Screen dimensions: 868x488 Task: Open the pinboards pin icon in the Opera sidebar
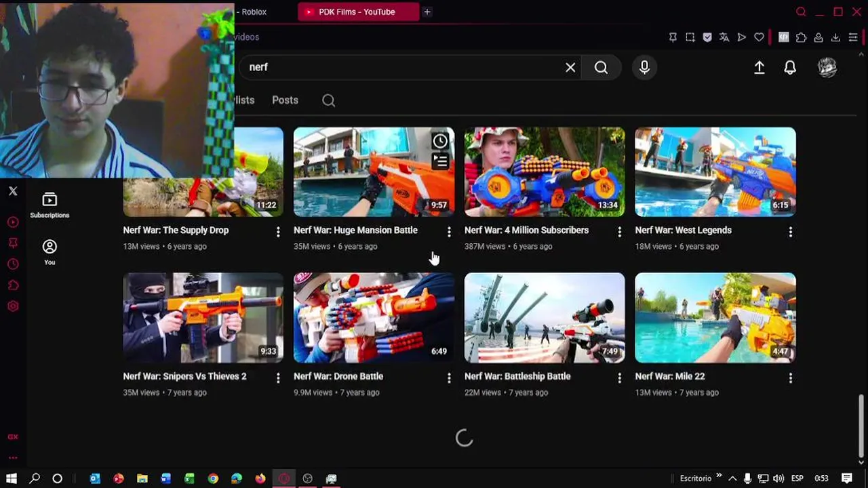point(13,243)
